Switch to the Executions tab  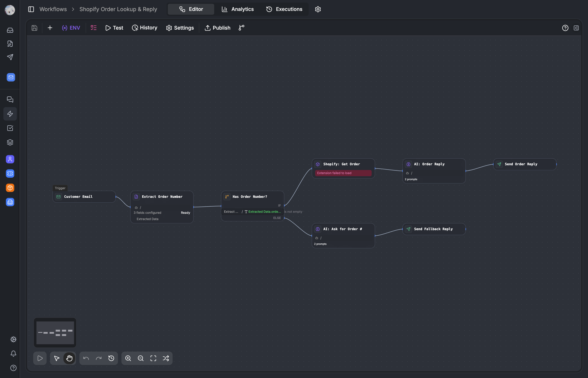click(284, 9)
